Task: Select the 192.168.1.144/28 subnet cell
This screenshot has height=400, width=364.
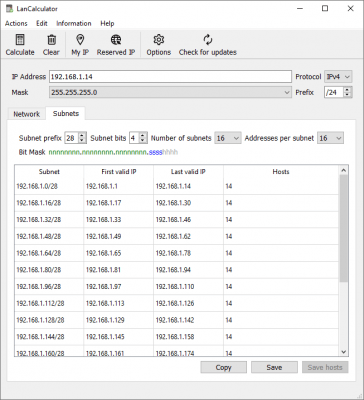Action: (x=49, y=337)
